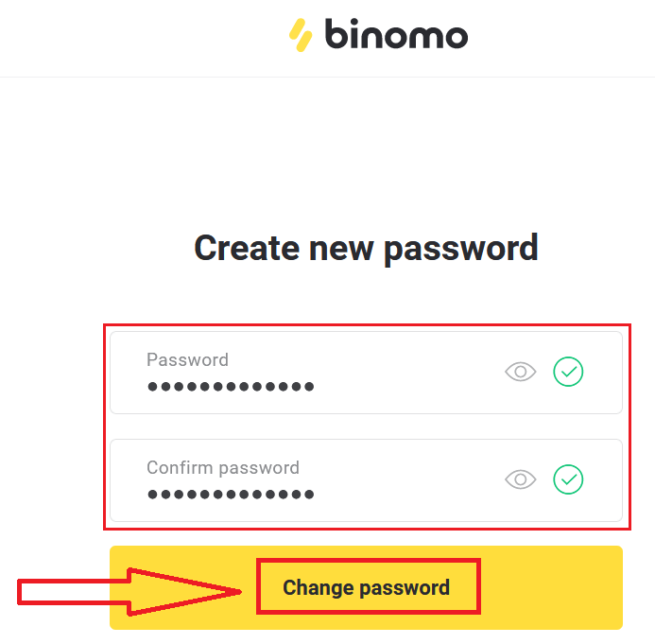The height and width of the screenshot is (644, 655).
Task: Click the empty gap between the two password fields
Action: (366, 426)
